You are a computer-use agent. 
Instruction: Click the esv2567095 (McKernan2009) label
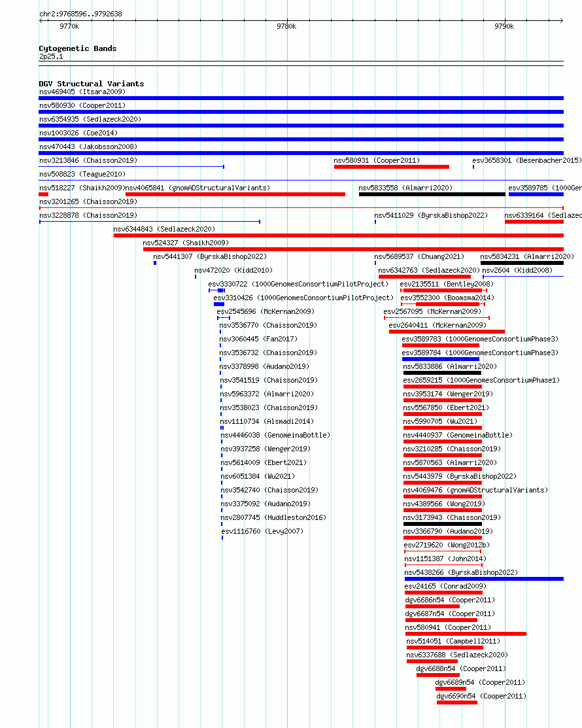432,311
